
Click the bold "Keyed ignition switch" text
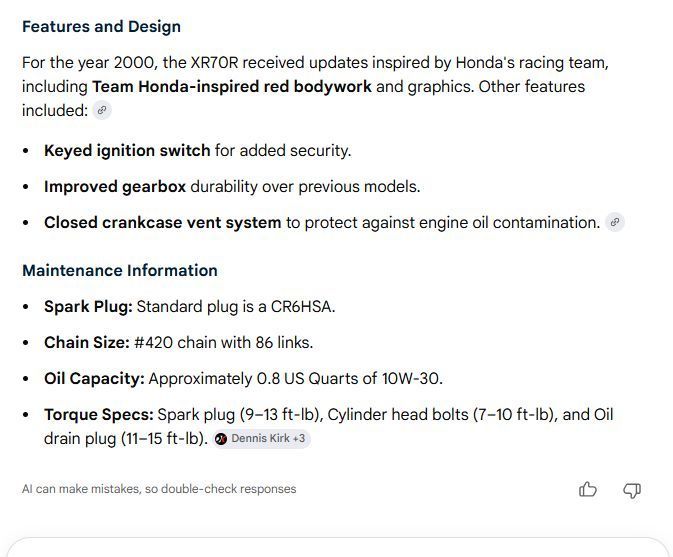(127, 151)
